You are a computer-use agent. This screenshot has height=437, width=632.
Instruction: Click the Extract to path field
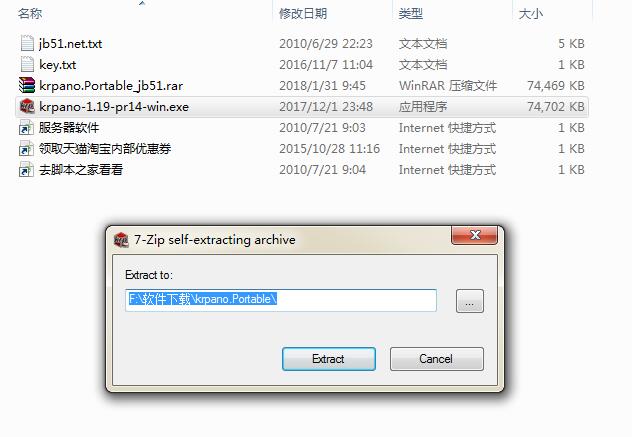pyautogui.click(x=281, y=300)
